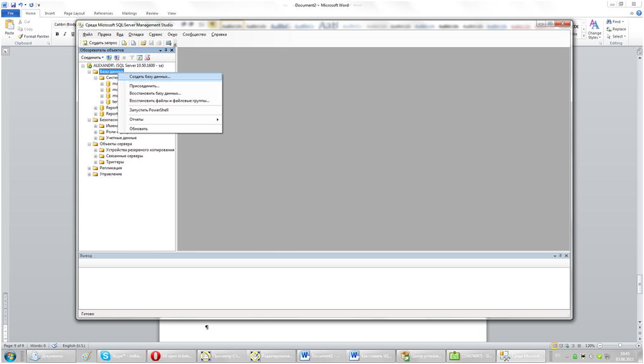Viewport: 644px width, 364px height.
Task: Click the connect Object Explorer icon beside Соединить
Action: pyautogui.click(x=109, y=57)
